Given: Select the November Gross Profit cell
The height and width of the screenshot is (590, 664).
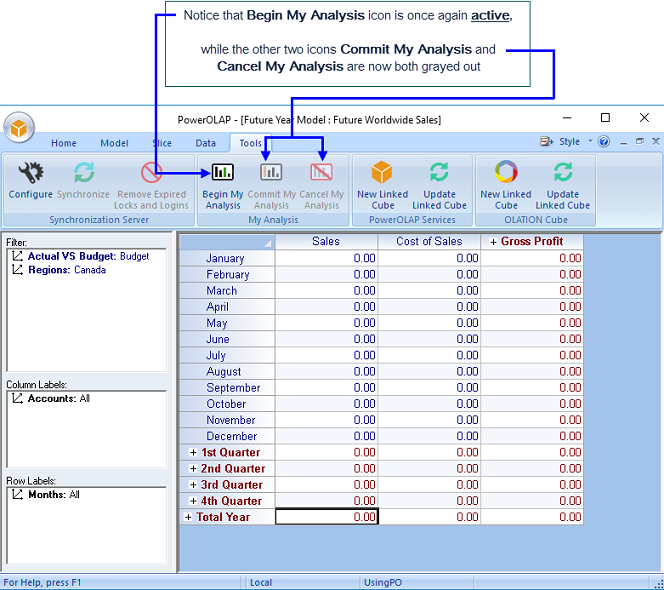Looking at the screenshot, I should (532, 420).
